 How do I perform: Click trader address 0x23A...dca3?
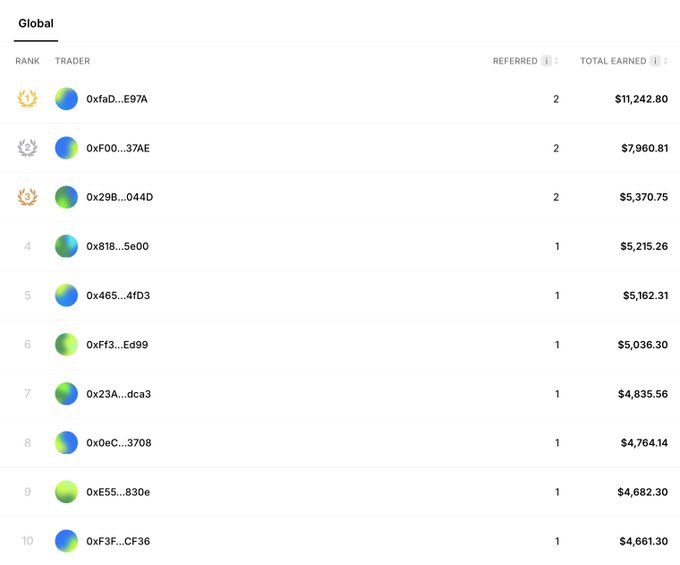(118, 394)
